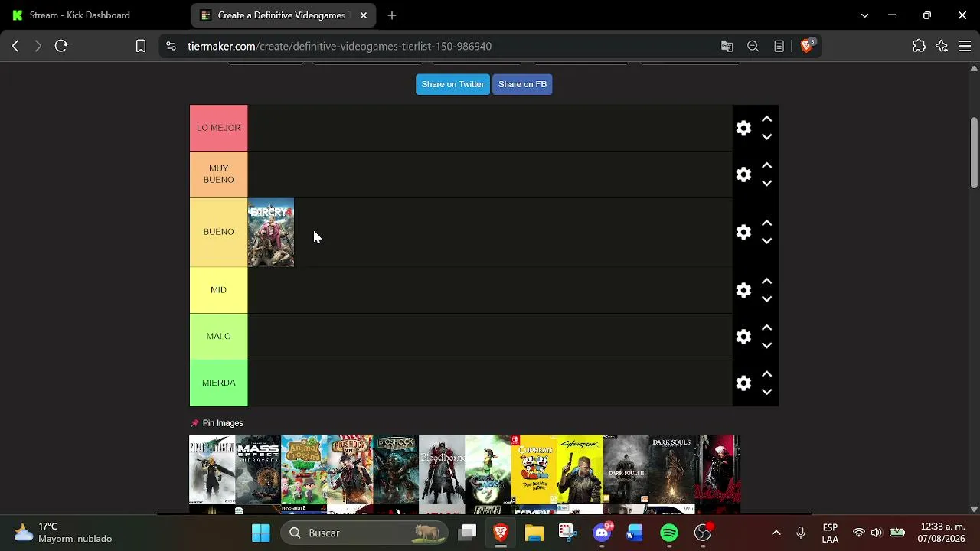980x551 pixels.
Task: Move MUY BUENO tier up
Action: (766, 165)
